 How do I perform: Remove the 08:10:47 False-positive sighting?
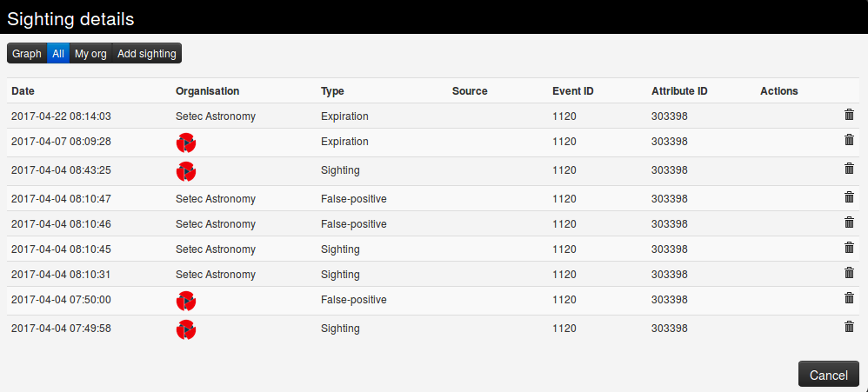(849, 197)
